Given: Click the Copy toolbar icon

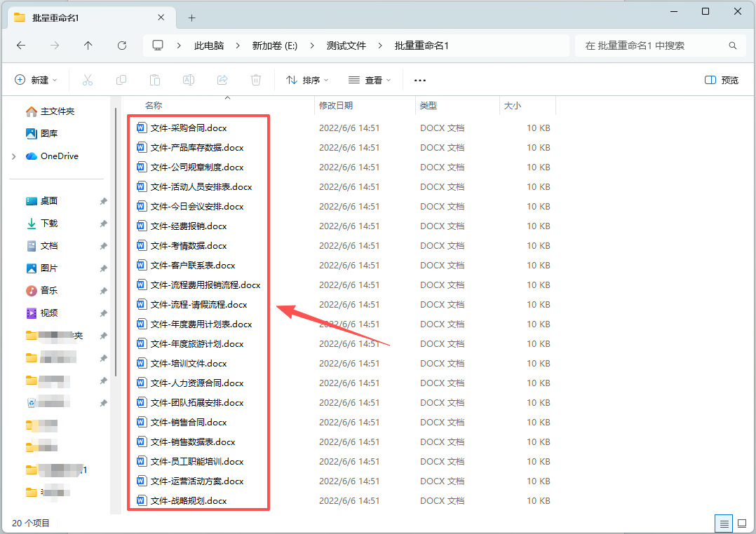Looking at the screenshot, I should (x=121, y=80).
